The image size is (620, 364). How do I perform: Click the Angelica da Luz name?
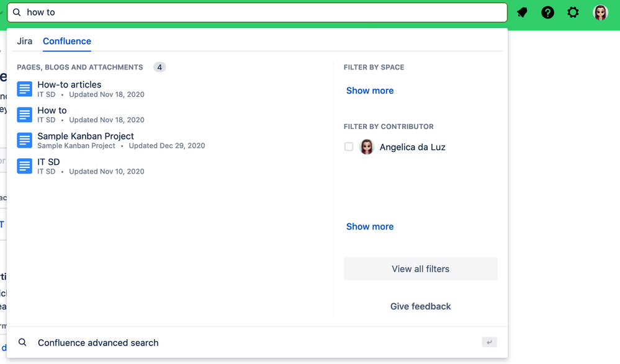point(413,147)
